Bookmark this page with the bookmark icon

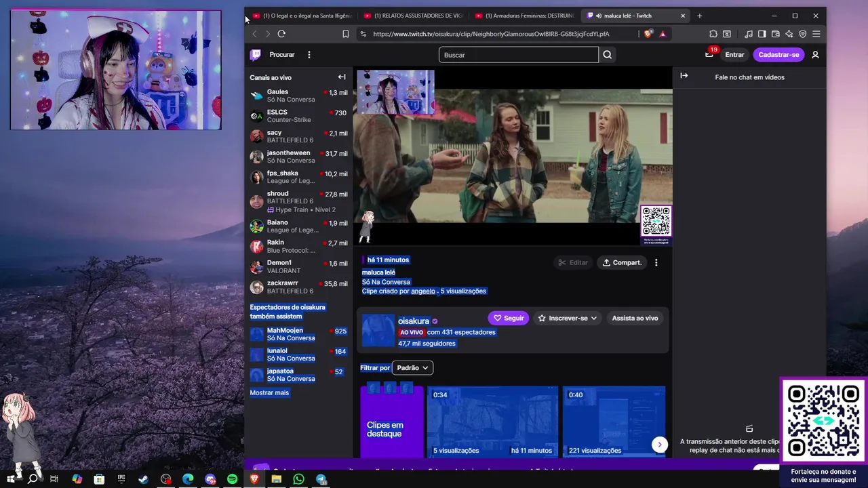(345, 34)
